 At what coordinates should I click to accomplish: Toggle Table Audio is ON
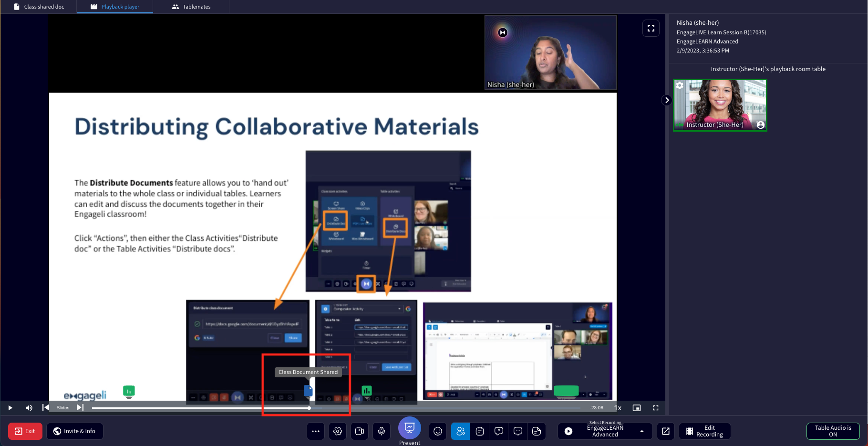point(833,431)
